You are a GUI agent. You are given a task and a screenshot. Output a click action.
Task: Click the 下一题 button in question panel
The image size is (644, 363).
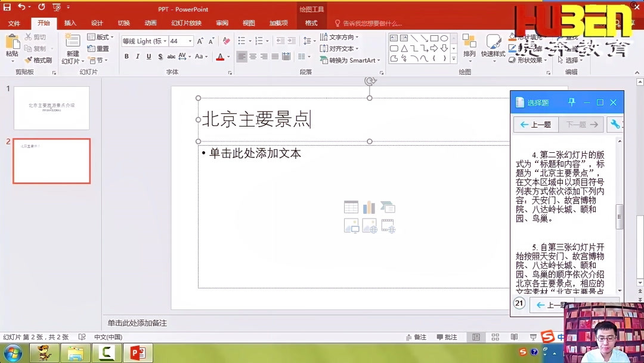tap(580, 124)
